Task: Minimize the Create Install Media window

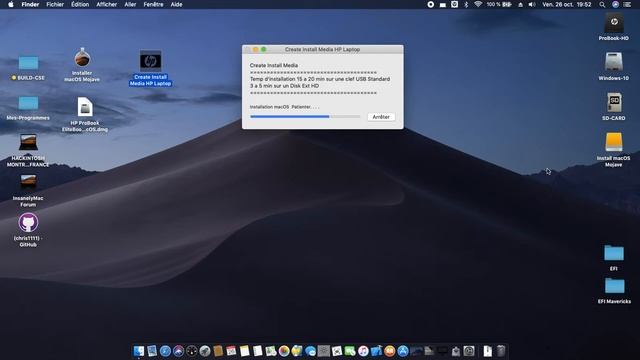Action: click(256, 49)
